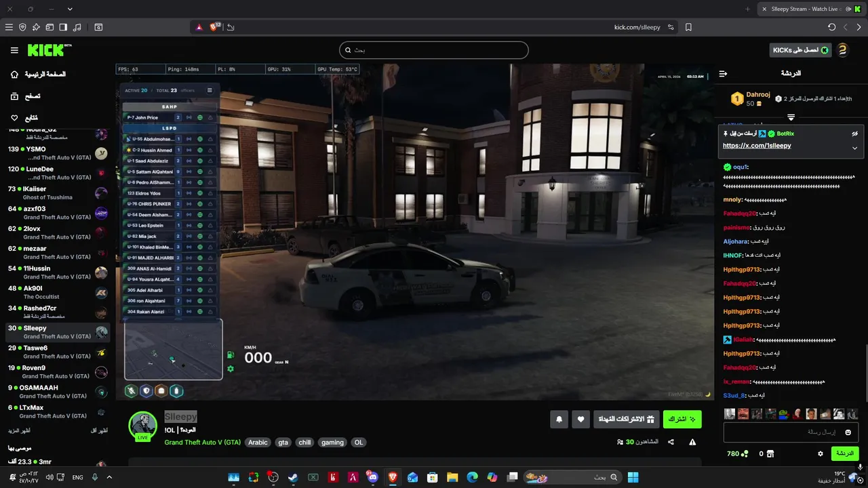Open the tab list dropdown arrow
This screenshot has width=868, height=488.
click(x=70, y=9)
